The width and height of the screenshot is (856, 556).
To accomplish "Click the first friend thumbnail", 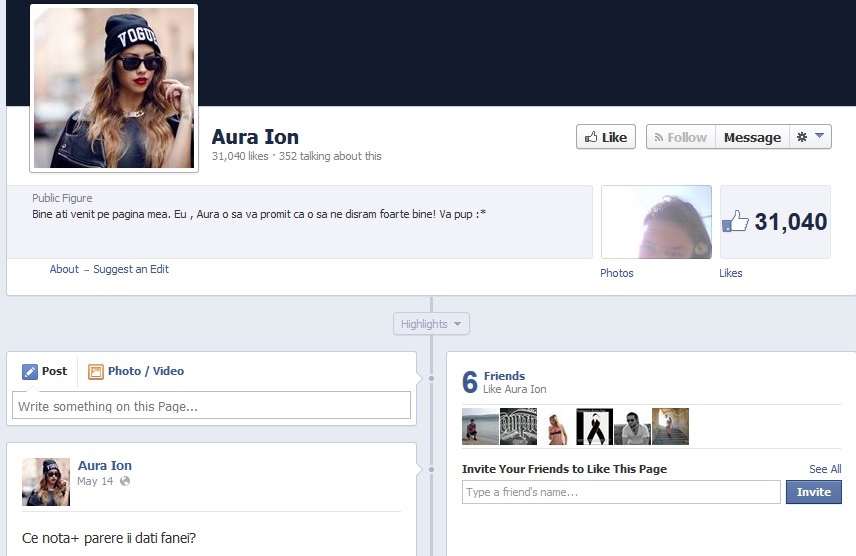I will [x=480, y=427].
